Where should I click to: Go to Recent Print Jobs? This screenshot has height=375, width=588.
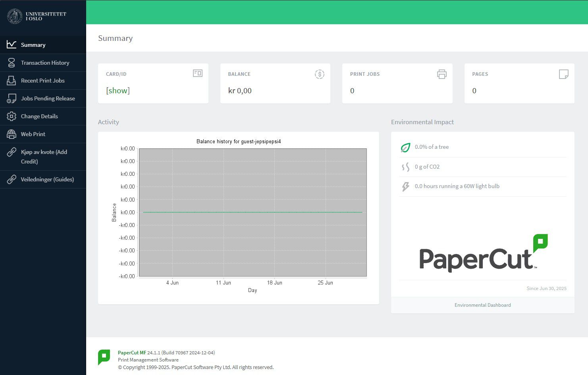(x=43, y=81)
